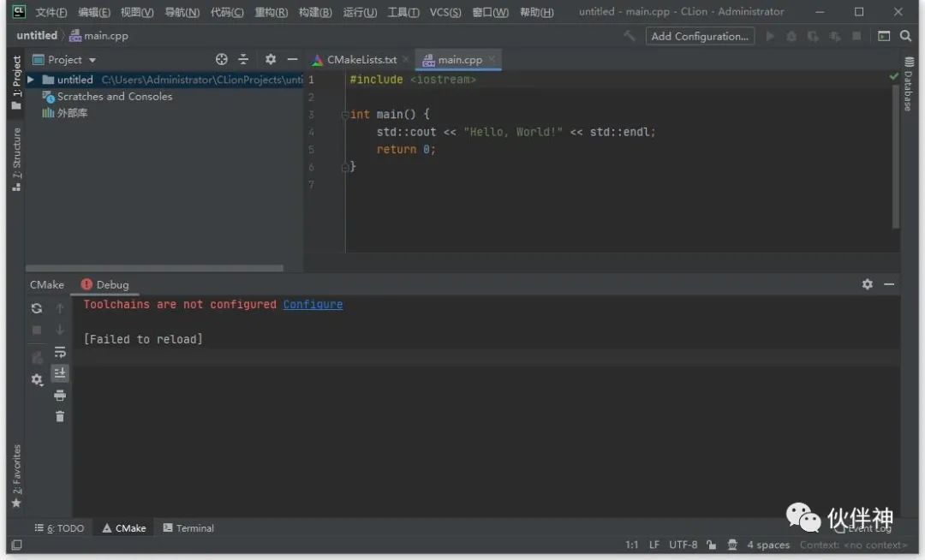Click the Configure toolchains link
Screen dimensions: 925x560
[313, 304]
